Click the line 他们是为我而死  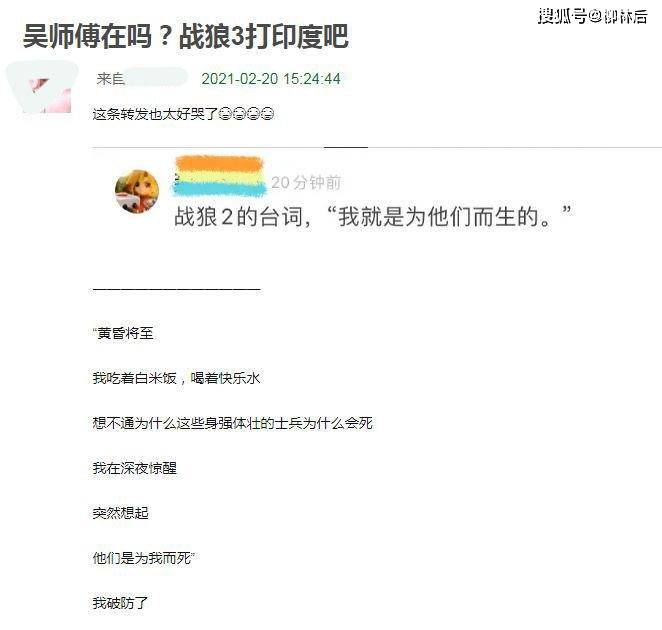click(x=144, y=558)
